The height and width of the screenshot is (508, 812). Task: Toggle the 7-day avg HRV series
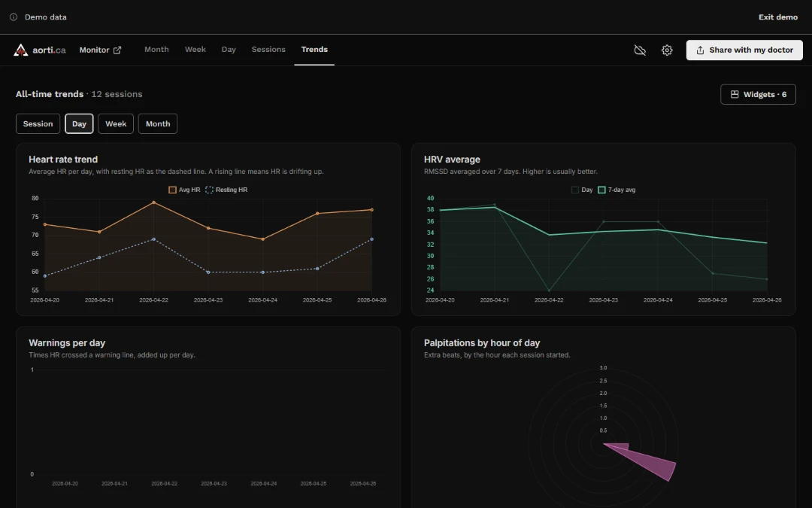coord(617,190)
